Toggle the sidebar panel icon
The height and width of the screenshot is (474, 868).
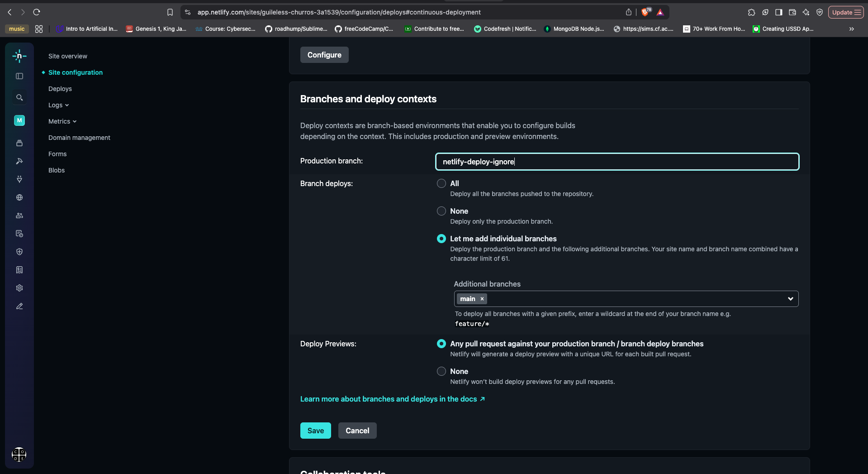point(19,76)
